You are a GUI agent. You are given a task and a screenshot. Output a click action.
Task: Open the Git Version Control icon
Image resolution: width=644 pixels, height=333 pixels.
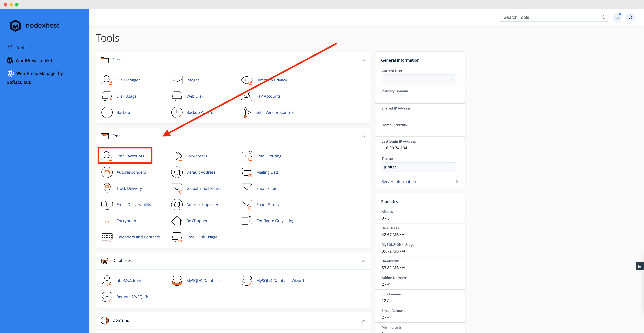247,112
